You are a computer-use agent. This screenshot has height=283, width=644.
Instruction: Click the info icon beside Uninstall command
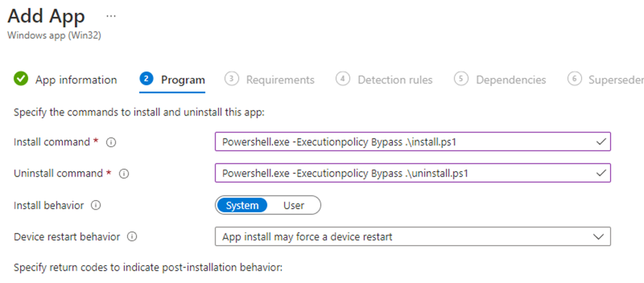[x=124, y=174]
